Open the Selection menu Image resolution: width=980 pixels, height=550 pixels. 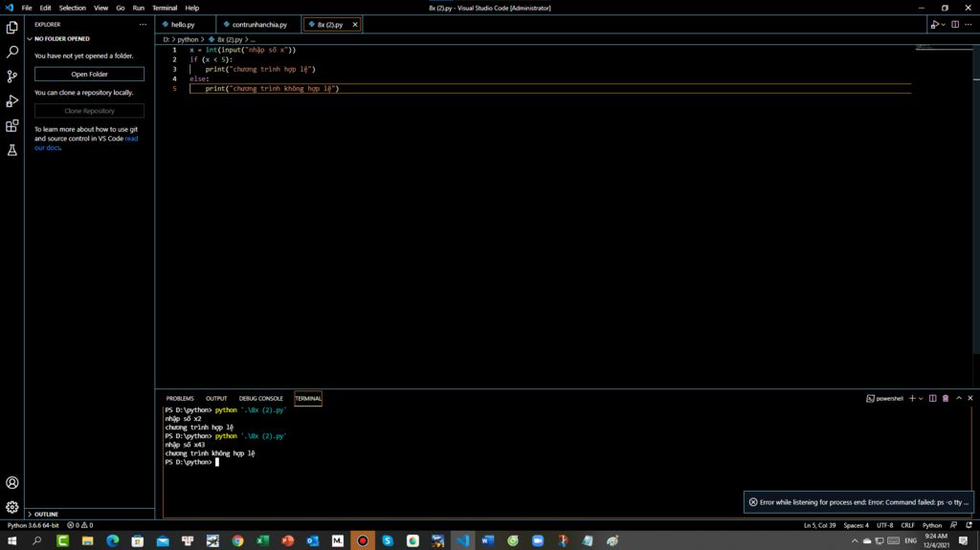(73, 8)
